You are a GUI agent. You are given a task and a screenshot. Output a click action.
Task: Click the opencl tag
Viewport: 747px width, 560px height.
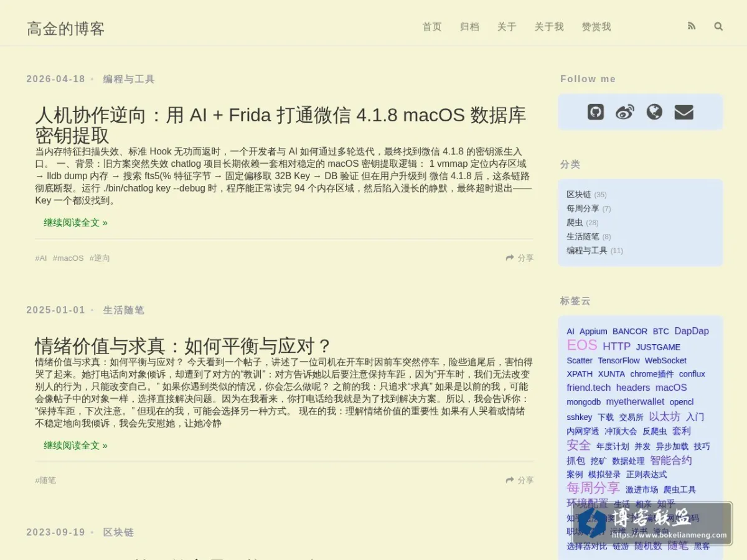coord(682,402)
